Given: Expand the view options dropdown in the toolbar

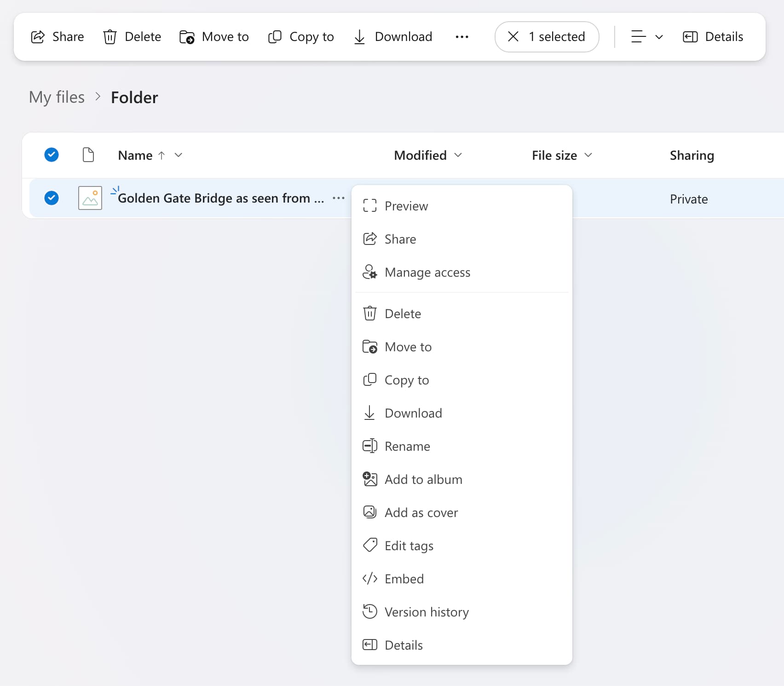Looking at the screenshot, I should pos(646,37).
